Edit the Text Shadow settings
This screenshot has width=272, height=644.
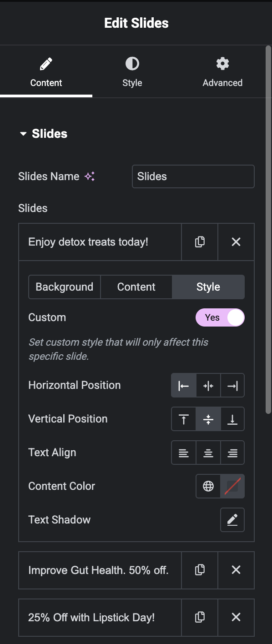(x=232, y=520)
